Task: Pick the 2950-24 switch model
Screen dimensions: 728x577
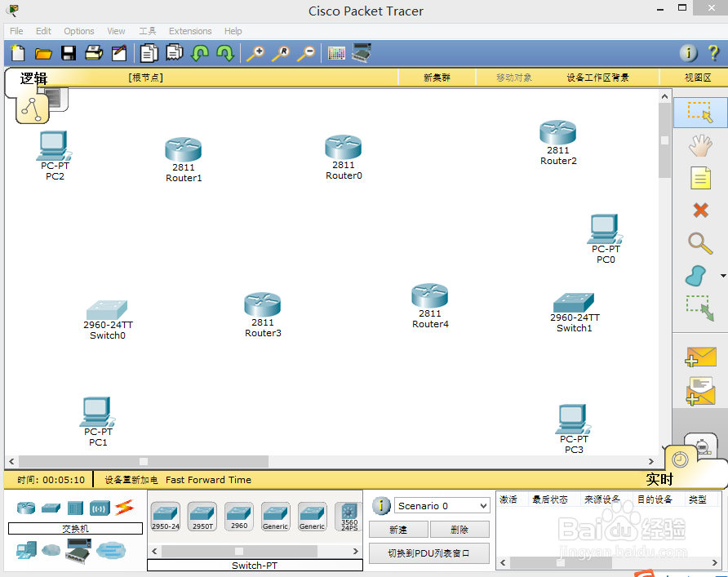Action: (x=166, y=517)
